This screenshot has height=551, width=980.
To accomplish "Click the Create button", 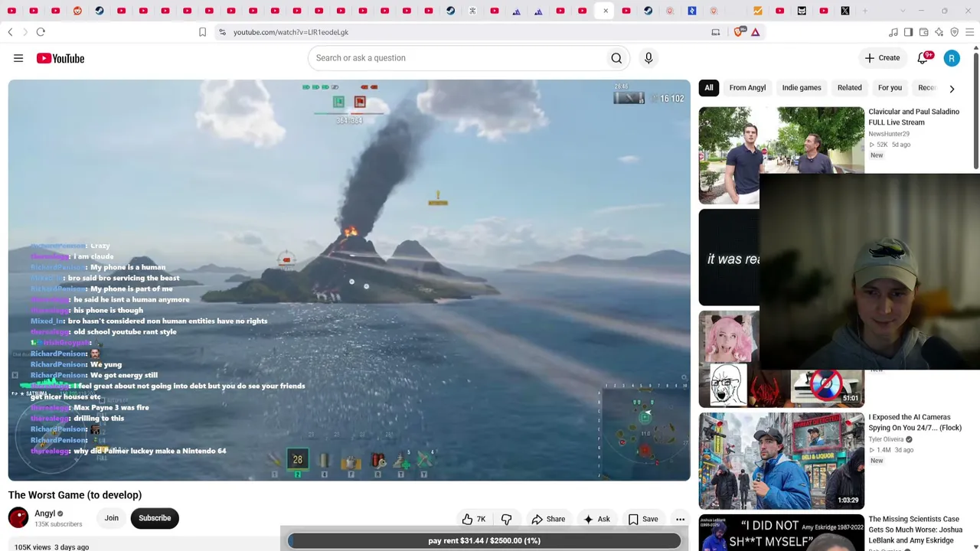I will click(882, 58).
